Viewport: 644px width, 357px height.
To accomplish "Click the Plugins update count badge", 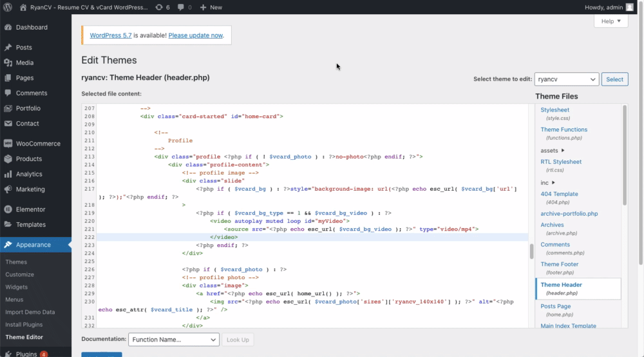I will point(44,354).
